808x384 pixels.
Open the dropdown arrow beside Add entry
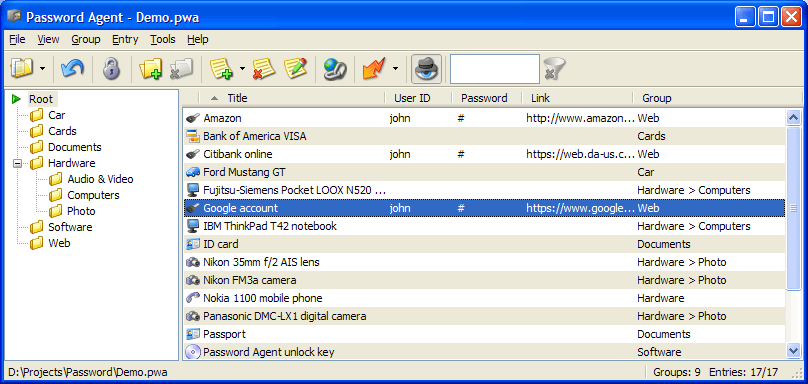coord(242,68)
